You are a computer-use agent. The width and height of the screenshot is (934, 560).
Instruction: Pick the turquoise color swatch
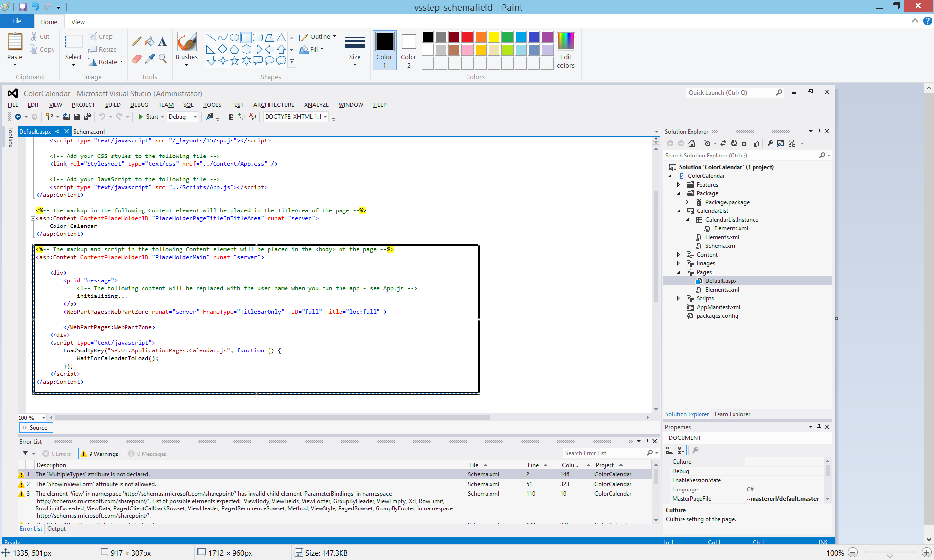pyautogui.click(x=521, y=36)
